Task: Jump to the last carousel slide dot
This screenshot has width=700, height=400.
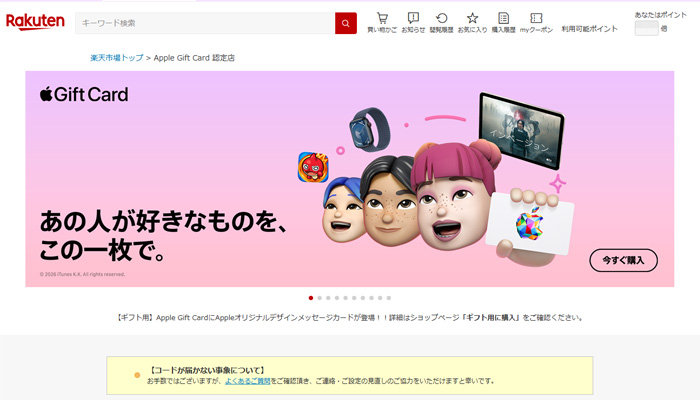Action: [x=389, y=298]
